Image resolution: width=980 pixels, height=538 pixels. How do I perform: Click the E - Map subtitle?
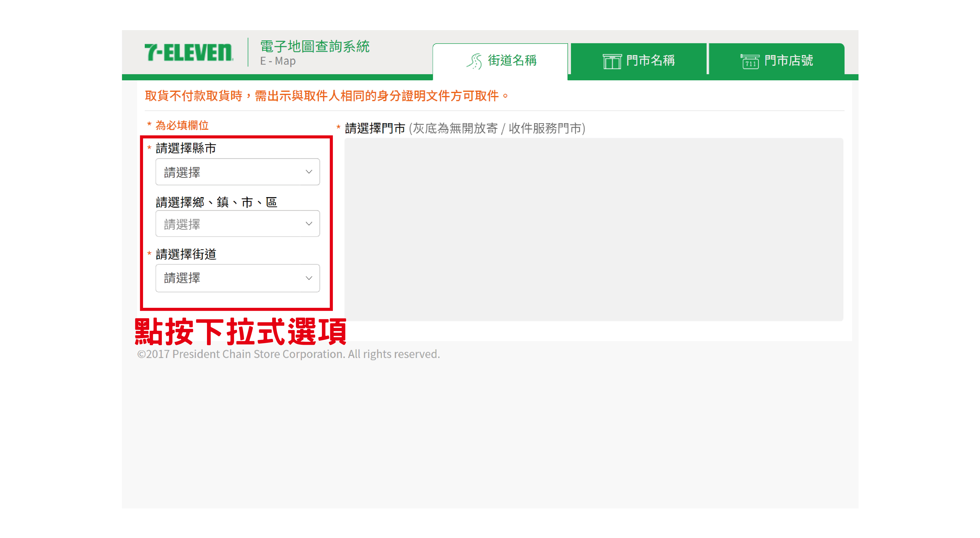point(278,61)
